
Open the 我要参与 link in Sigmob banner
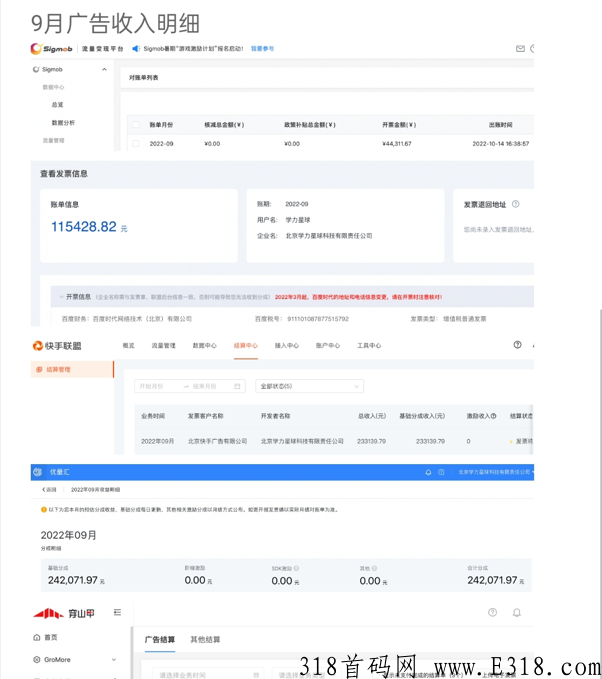click(262, 48)
